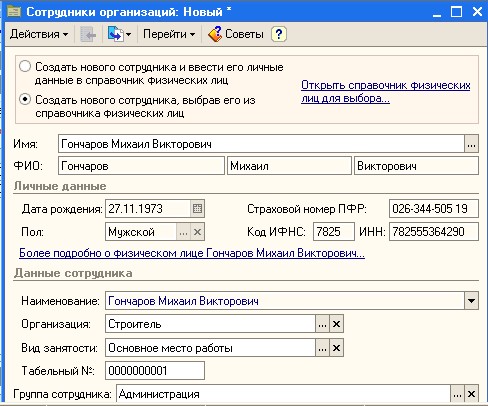Click the Данные сотрудника section heading
Viewport: 488px width, 406px height.
click(x=73, y=273)
